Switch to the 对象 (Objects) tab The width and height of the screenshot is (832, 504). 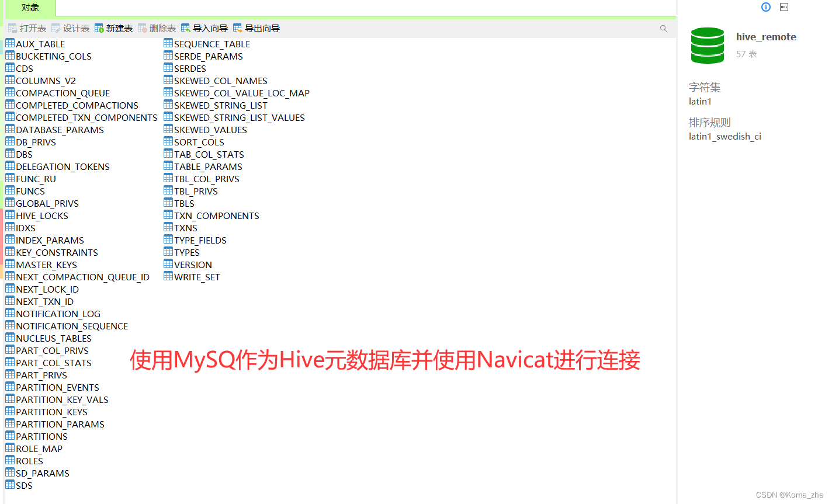coord(30,8)
